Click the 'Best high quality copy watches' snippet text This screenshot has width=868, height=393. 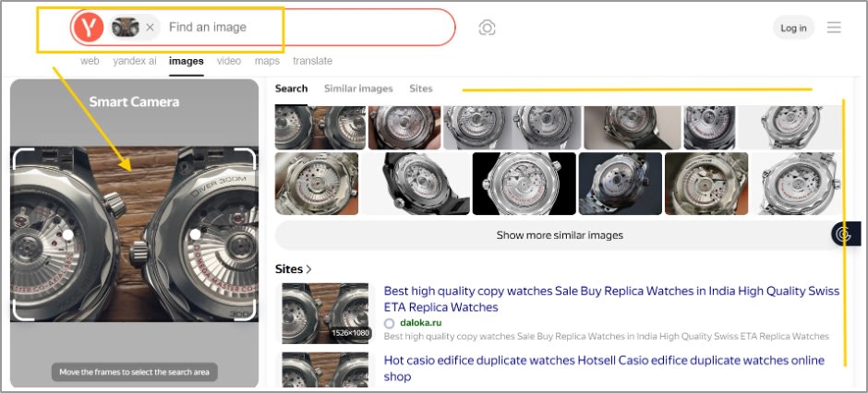(x=606, y=336)
